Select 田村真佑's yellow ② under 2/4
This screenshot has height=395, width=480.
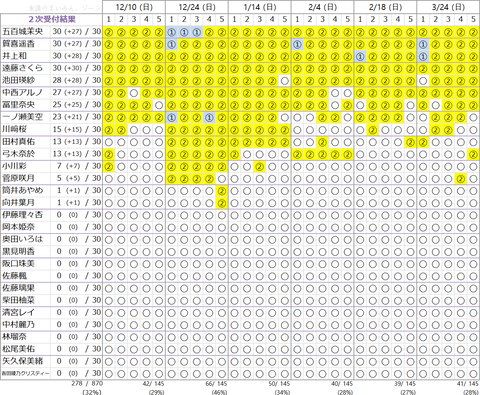(x=322, y=142)
